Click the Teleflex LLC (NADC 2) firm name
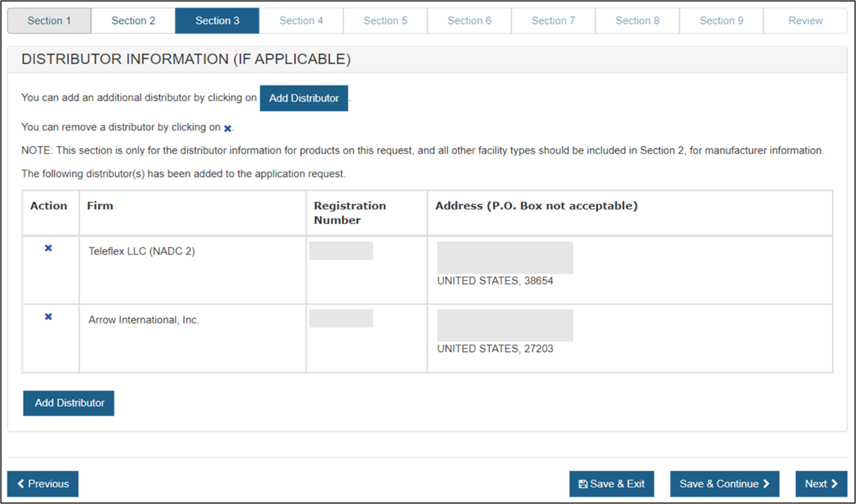This screenshot has width=856, height=504. click(x=141, y=251)
